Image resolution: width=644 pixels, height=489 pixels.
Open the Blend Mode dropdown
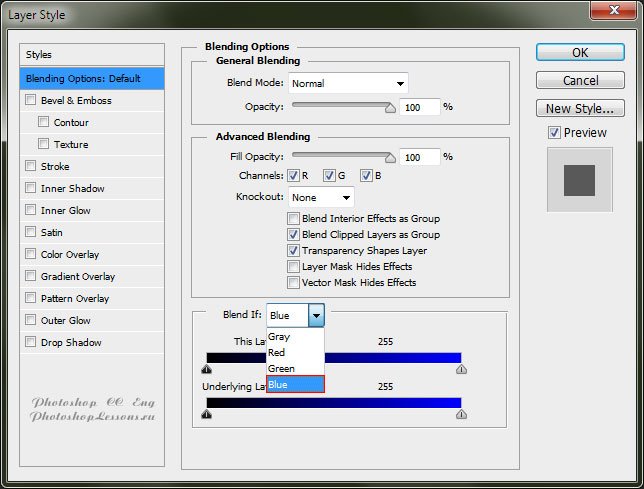[x=347, y=83]
